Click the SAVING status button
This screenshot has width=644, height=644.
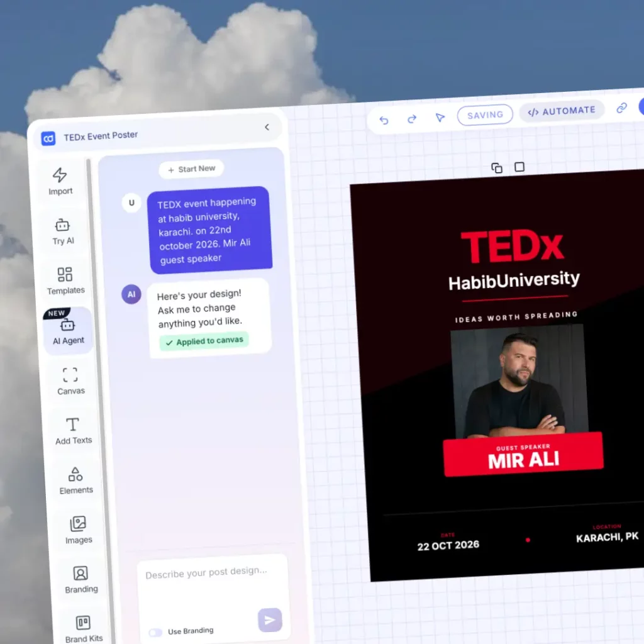(x=485, y=115)
